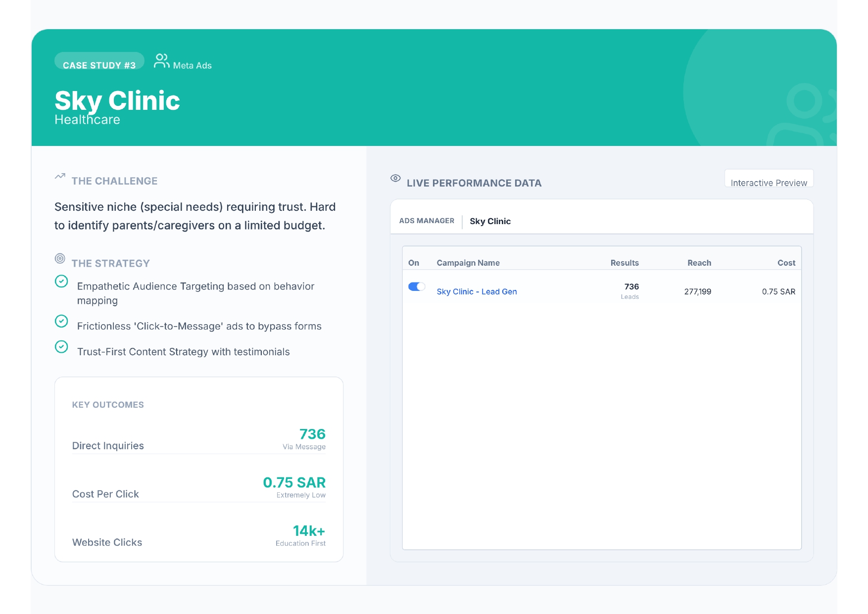868x614 pixels.
Task: Click the 14k+ figure
Action: 309,531
